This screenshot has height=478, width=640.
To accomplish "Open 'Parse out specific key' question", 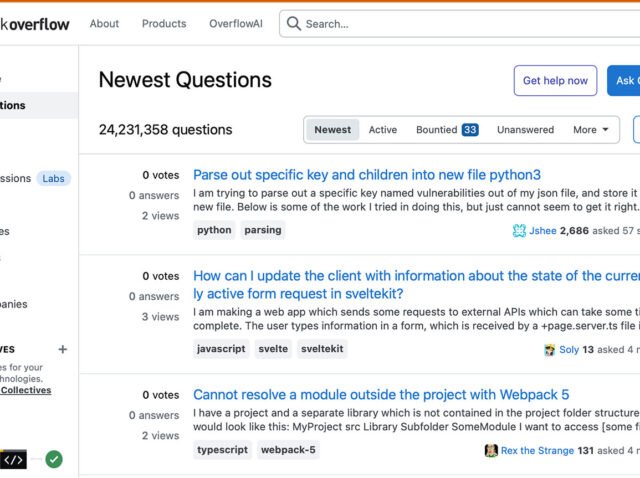I will point(367,175).
